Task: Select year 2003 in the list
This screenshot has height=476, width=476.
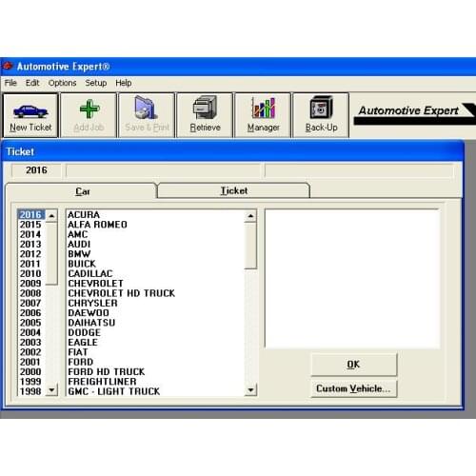Action: click(30, 343)
